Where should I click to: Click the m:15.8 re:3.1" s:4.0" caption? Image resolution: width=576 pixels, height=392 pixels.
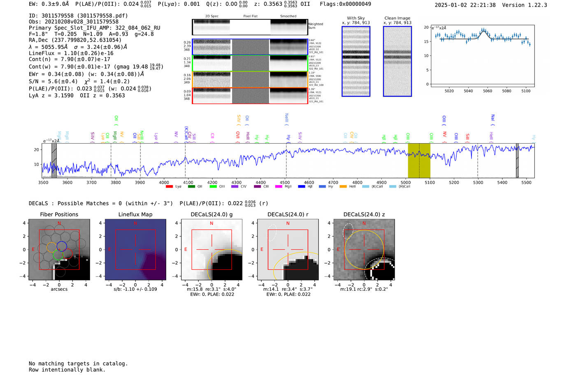211,289
